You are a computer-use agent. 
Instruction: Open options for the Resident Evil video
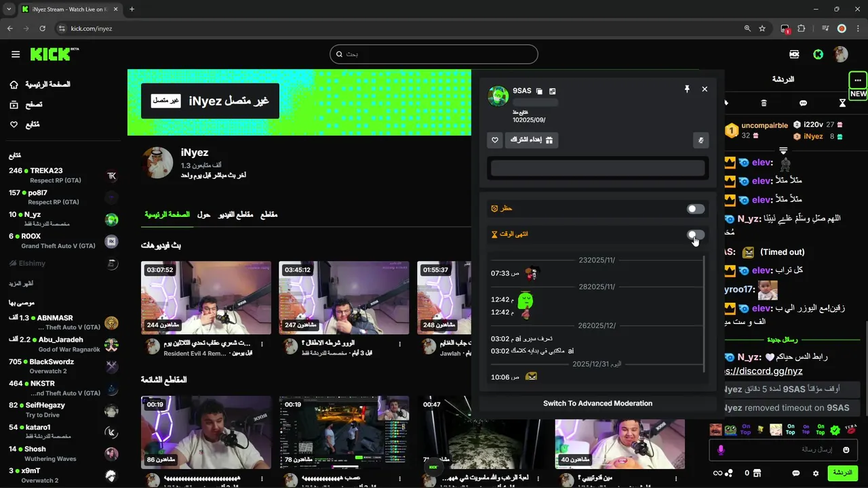[x=262, y=344]
